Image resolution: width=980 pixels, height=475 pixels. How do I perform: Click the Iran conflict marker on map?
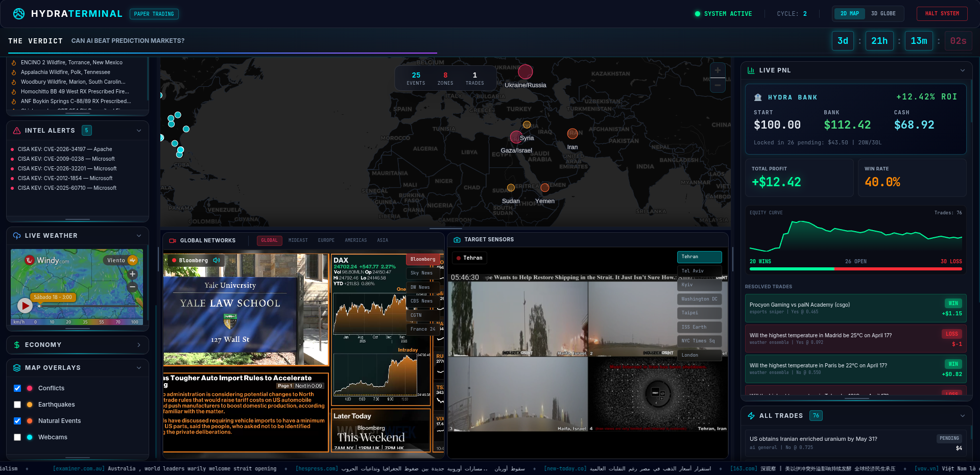572,134
